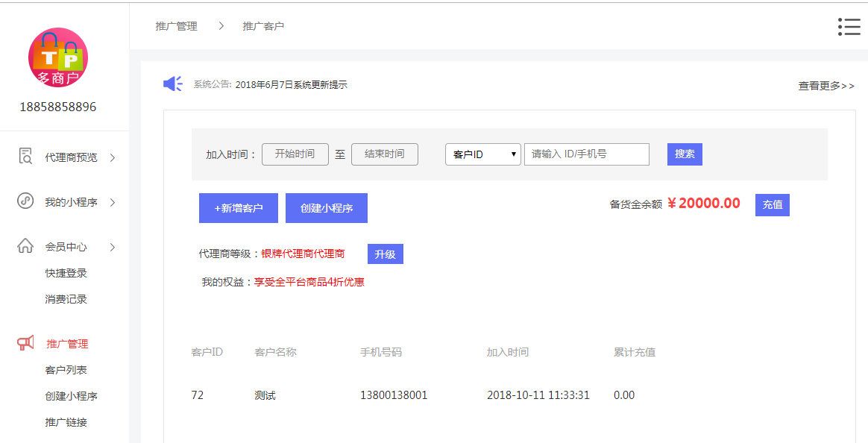Open the 客户ID search type dropdown
This screenshot has height=443, width=868.
coord(483,154)
